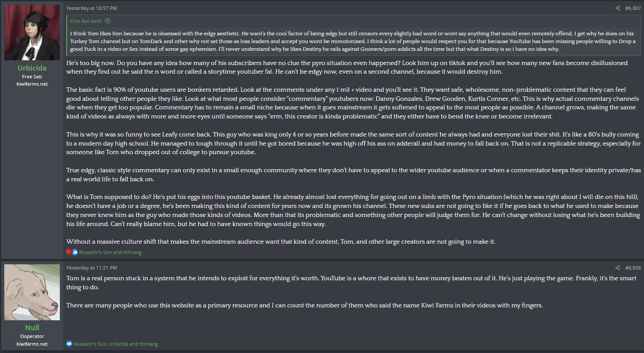
Task: View reactions list "Musashi's Son and thhrang"
Action: point(110,252)
